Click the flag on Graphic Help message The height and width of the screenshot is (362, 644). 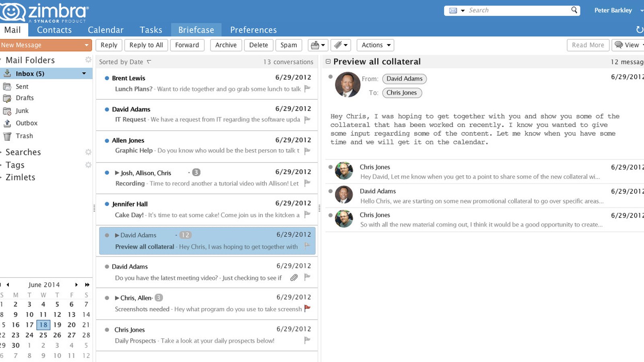(x=307, y=151)
